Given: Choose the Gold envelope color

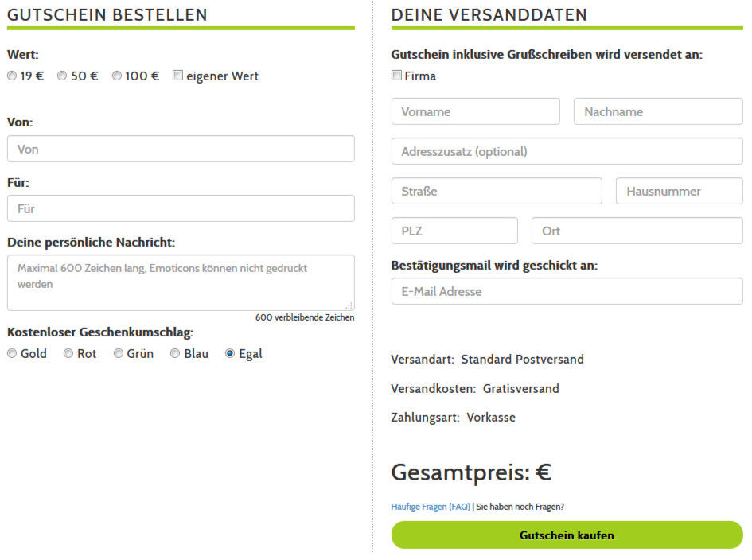Looking at the screenshot, I should [x=12, y=353].
